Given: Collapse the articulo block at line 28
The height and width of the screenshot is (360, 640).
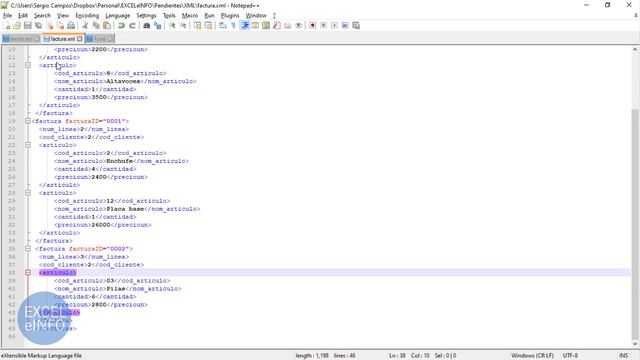Looking at the screenshot, I should pos(28,193).
